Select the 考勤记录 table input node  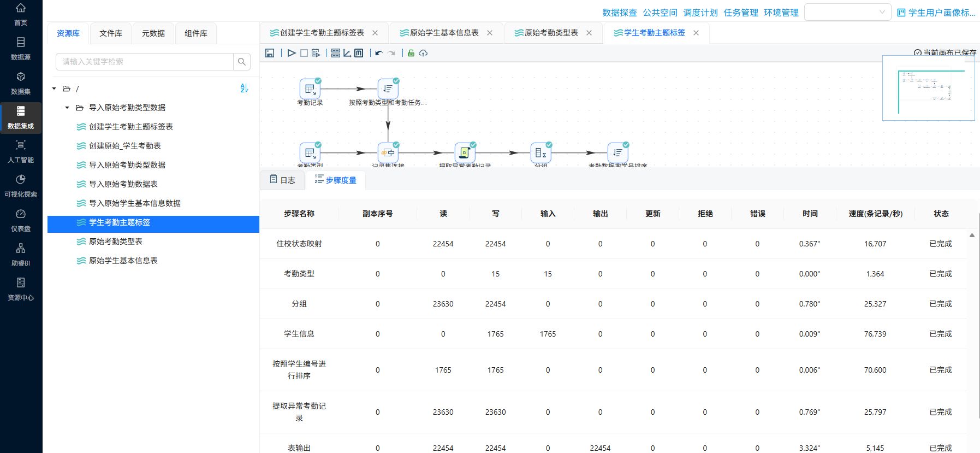[310, 89]
